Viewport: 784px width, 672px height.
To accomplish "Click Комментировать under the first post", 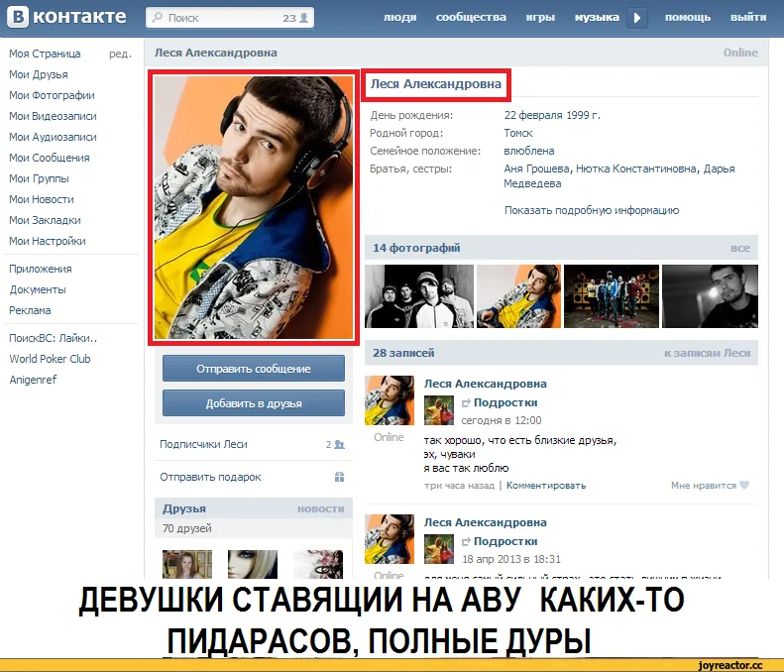I will [546, 485].
